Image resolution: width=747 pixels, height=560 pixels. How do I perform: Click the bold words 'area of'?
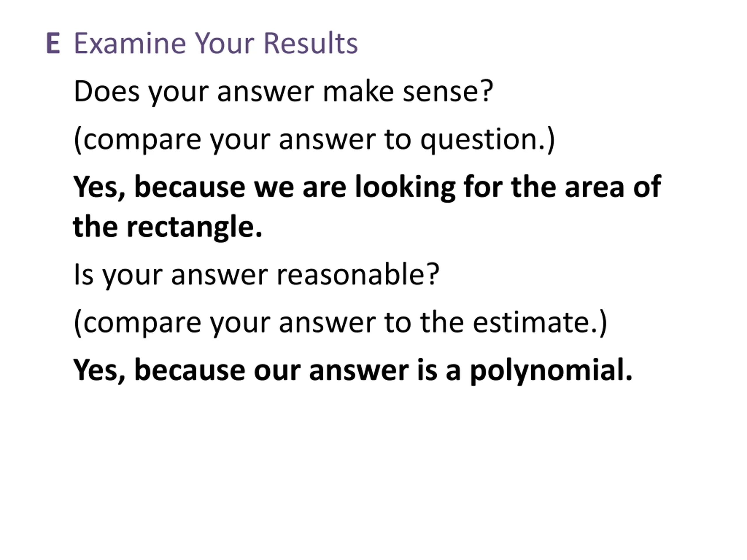(x=612, y=187)
